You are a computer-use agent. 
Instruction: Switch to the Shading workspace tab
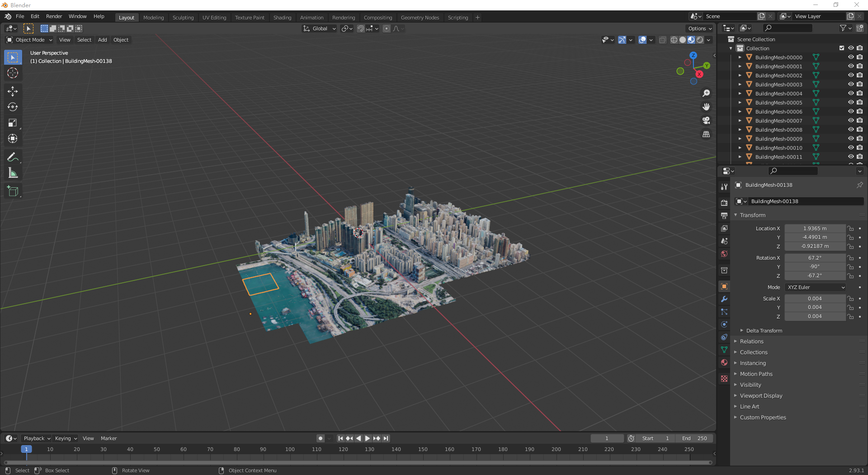(282, 18)
